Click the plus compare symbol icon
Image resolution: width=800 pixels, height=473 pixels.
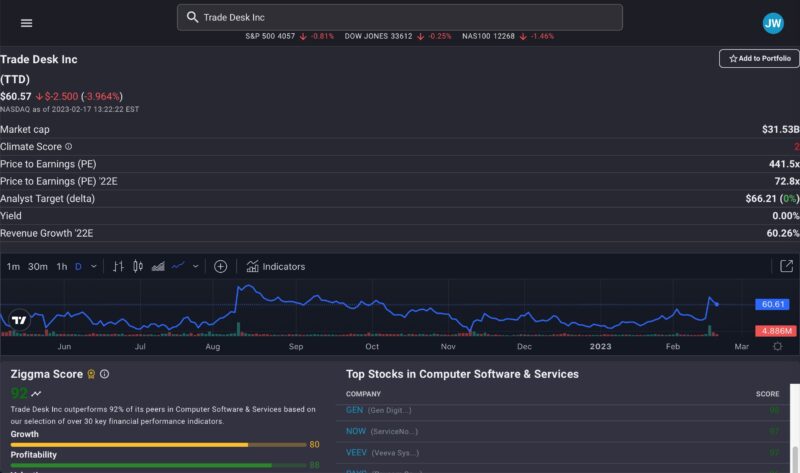220,266
